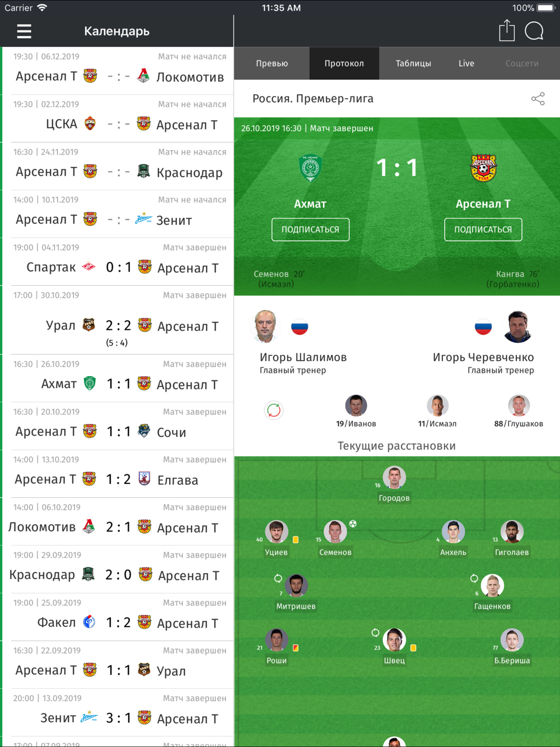Subscribe to Ахмат with ПОДПИСАТЬСЯ button
560x747 pixels.
coord(310,230)
